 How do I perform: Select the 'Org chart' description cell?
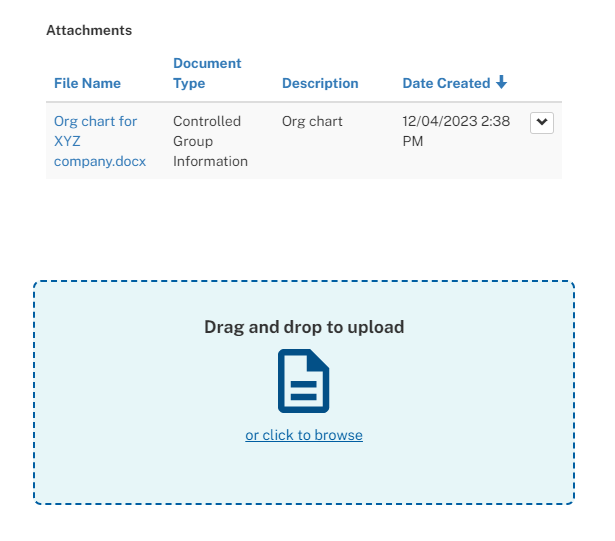tap(312, 122)
